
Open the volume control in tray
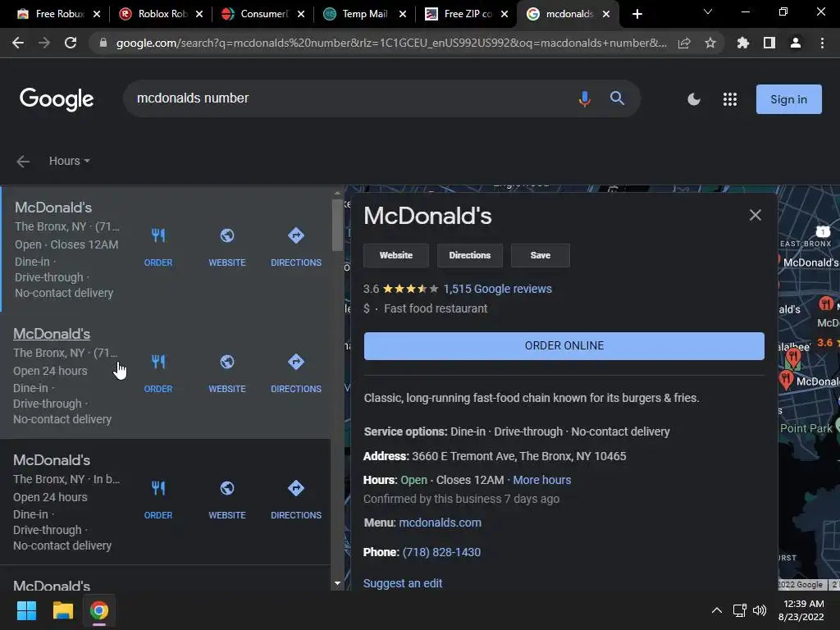(760, 610)
